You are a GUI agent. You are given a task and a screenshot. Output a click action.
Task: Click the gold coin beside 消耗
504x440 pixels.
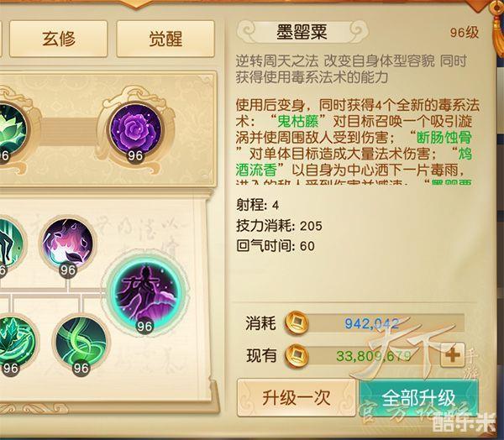[x=297, y=322]
